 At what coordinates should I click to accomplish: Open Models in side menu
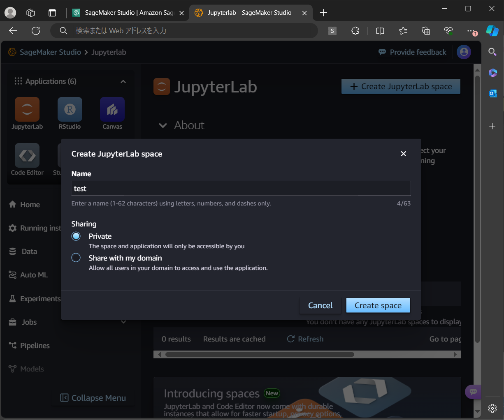point(26,369)
